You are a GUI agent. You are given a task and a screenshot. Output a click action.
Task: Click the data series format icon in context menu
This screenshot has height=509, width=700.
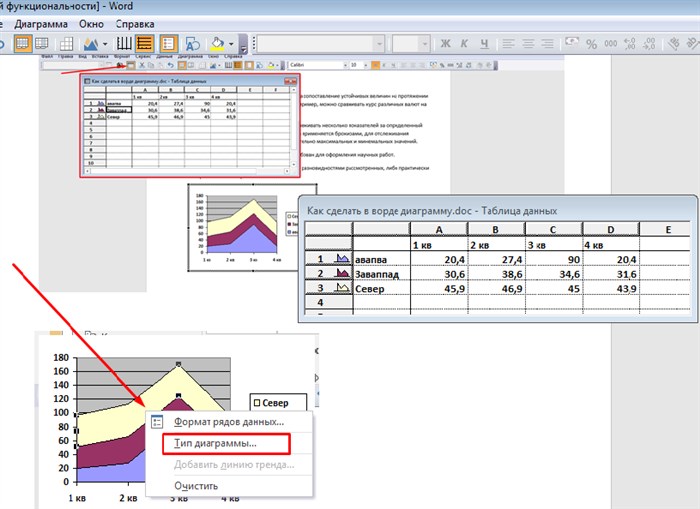157,422
